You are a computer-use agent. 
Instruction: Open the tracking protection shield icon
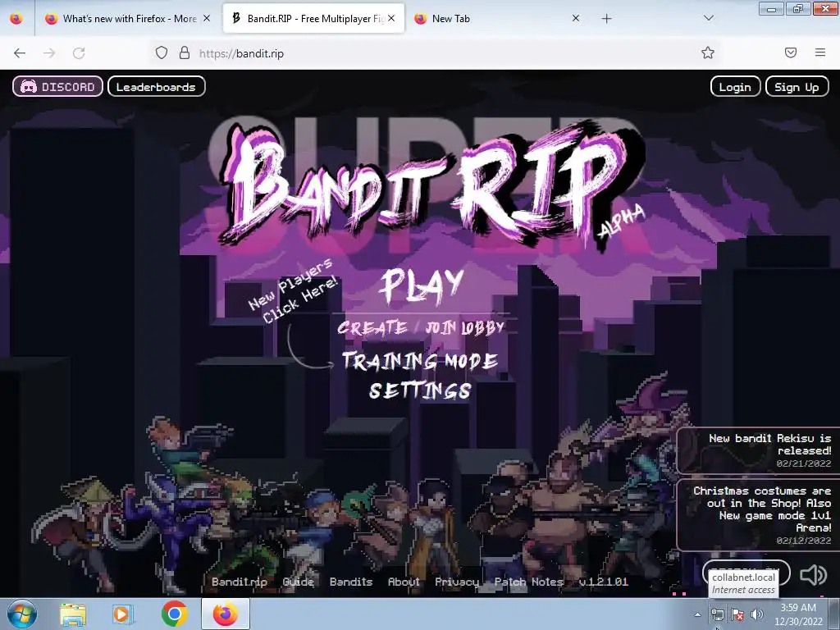(x=162, y=52)
